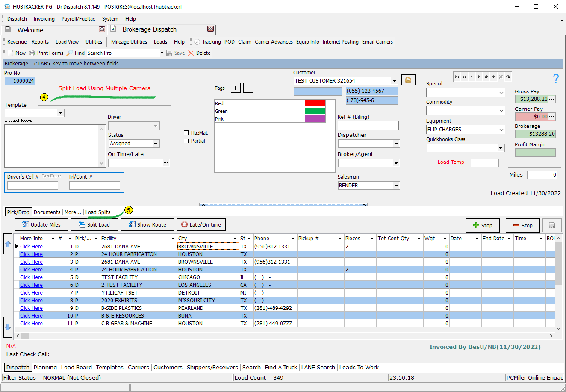
Task: Select the Red tag color swatch
Action: (315, 103)
